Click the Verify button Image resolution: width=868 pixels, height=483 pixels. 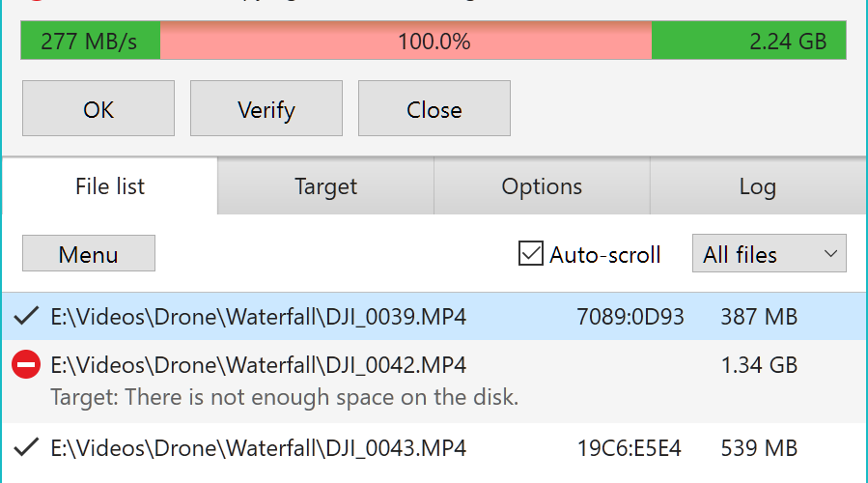click(x=266, y=108)
